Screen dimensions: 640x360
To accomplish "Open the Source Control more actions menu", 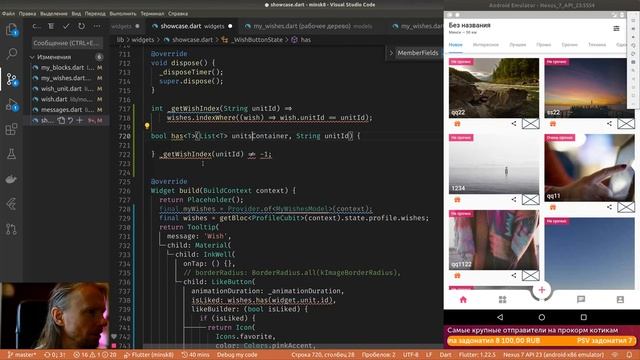I will [x=97, y=26].
